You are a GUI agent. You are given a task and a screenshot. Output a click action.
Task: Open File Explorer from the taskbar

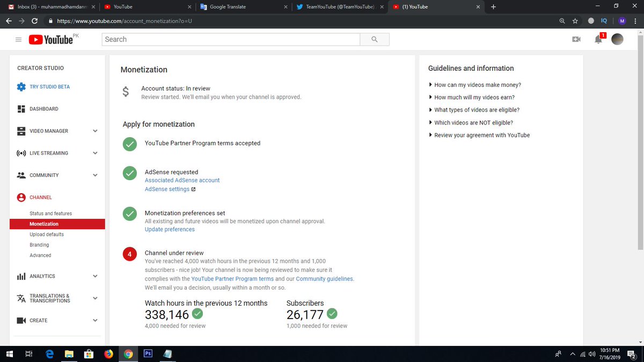(x=69, y=353)
